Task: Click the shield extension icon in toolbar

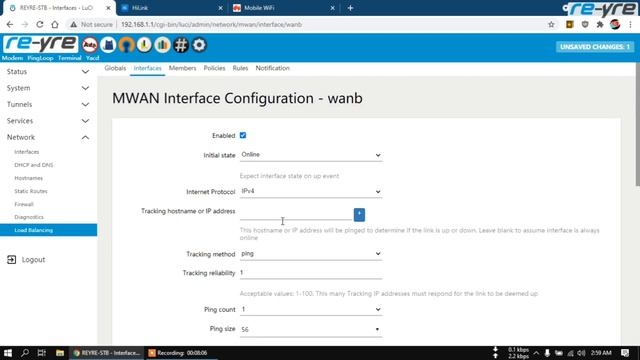Action: pos(585,24)
